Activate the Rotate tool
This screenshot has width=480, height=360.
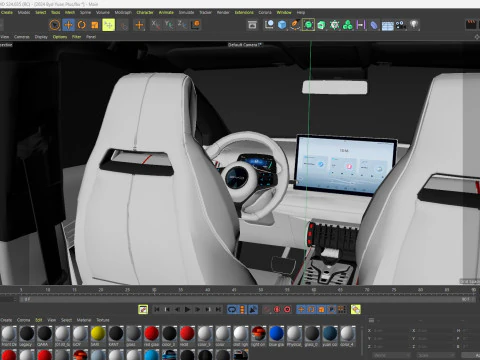(82, 25)
